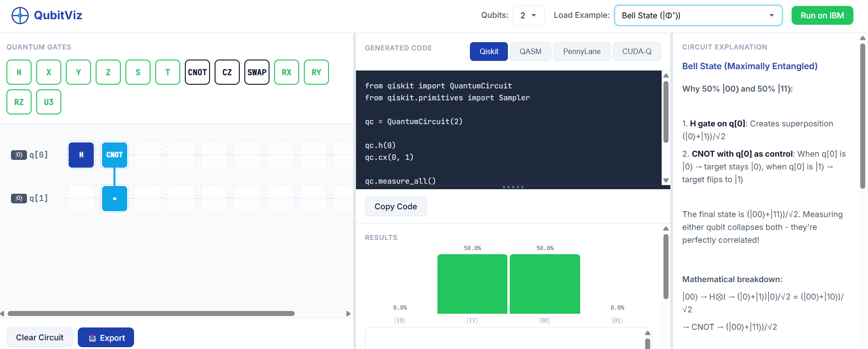Image resolution: width=868 pixels, height=349 pixels.
Task: Select the RY gate from the palette
Action: [316, 72]
